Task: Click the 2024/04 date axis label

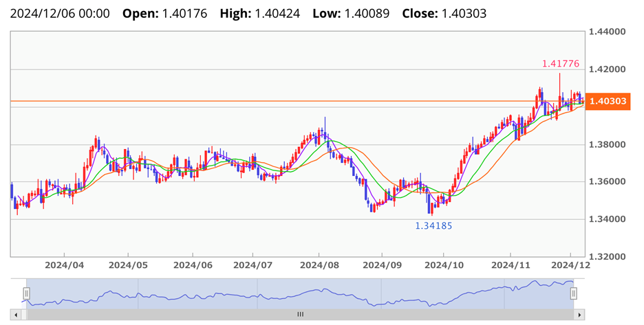Action: 64,265
